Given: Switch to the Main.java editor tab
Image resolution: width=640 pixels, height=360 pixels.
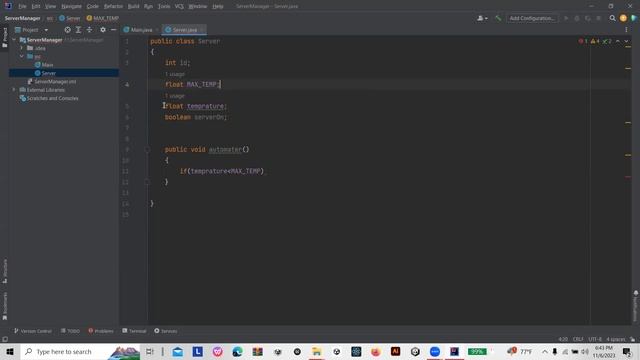Looking at the screenshot, I should pyautogui.click(x=141, y=30).
